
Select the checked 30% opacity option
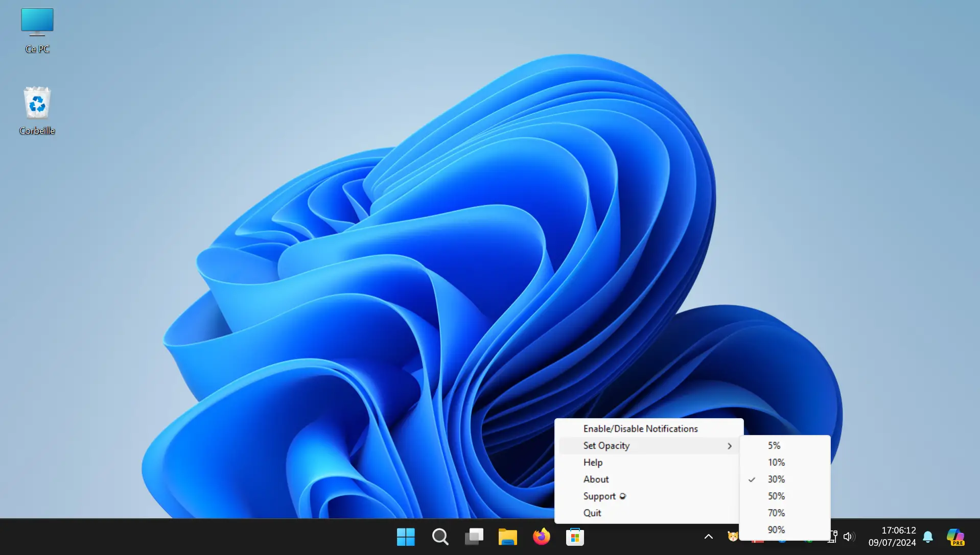click(x=785, y=479)
